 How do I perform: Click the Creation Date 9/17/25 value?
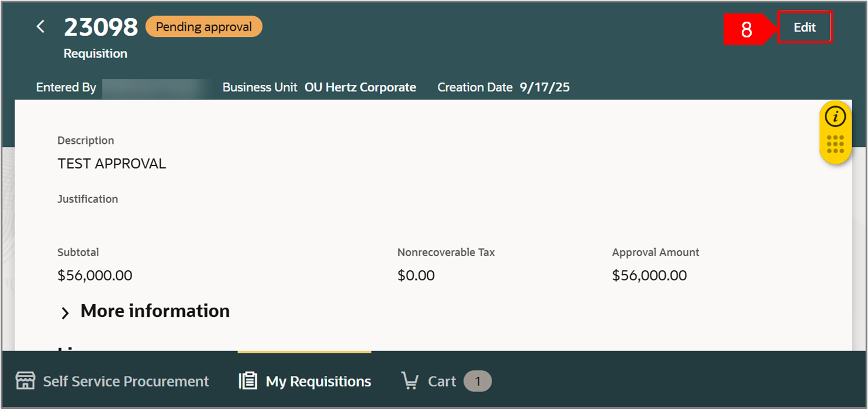tap(544, 88)
